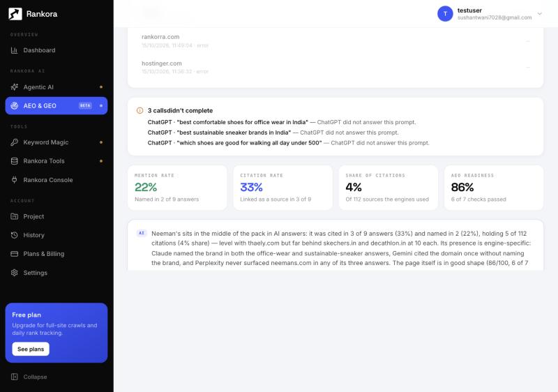Click the See plans button
The image size is (558, 392).
tap(31, 349)
